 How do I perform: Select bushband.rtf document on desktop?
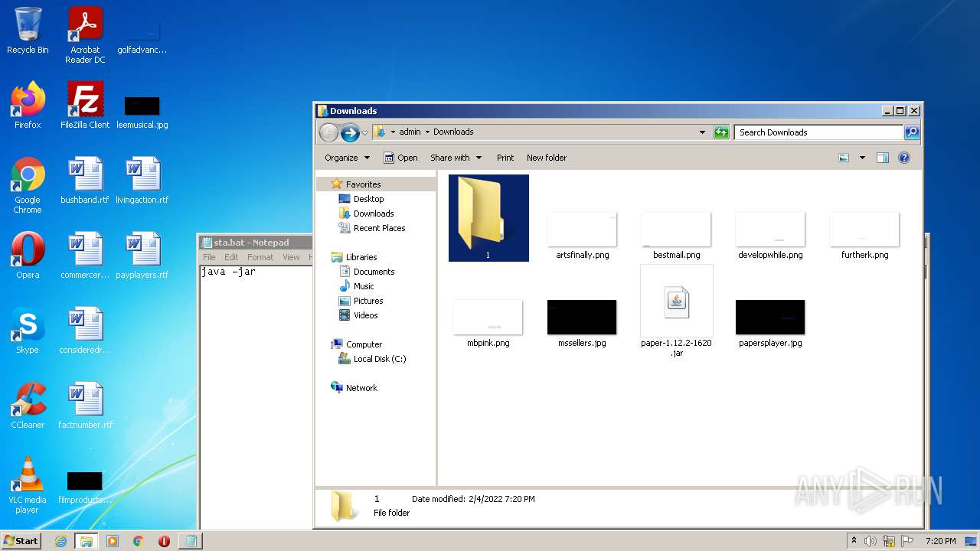(85, 181)
